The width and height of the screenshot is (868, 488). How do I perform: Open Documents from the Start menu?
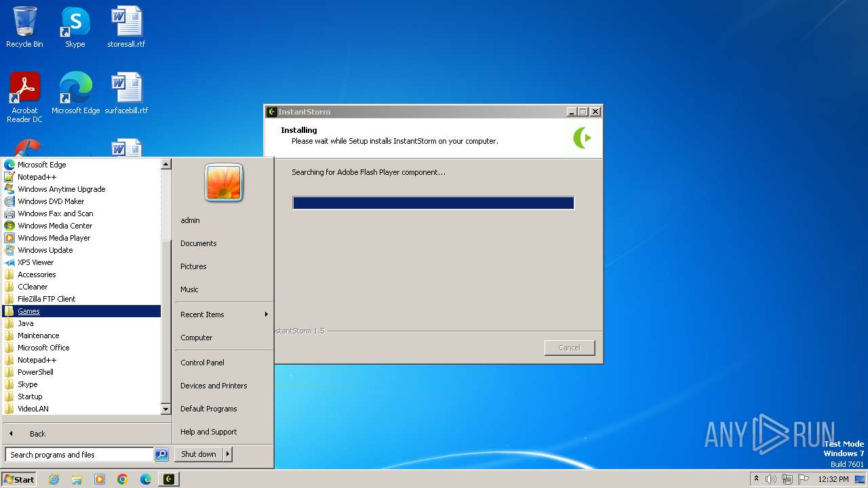click(x=224, y=243)
